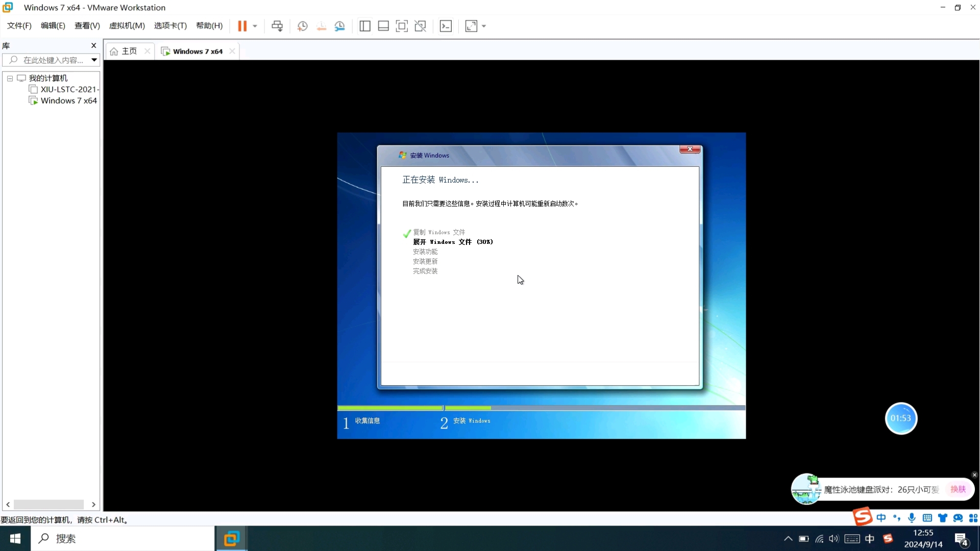Click the 完成安装 step text
This screenshot has height=551, width=980.
425,271
